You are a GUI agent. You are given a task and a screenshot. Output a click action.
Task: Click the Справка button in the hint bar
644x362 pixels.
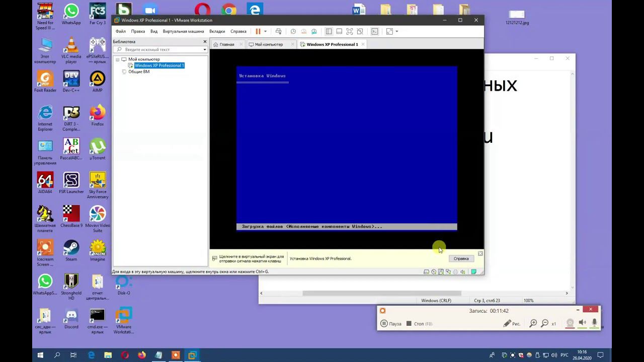(461, 258)
